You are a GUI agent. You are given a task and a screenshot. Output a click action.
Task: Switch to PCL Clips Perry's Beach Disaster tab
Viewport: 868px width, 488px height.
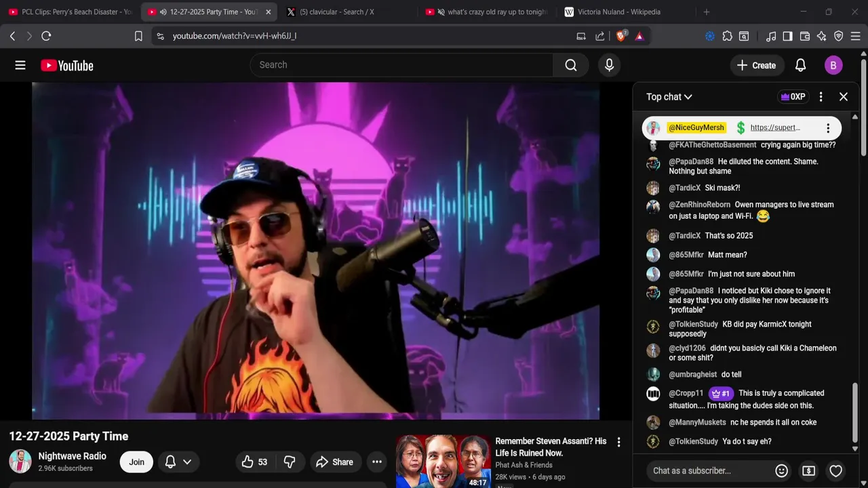pos(70,12)
